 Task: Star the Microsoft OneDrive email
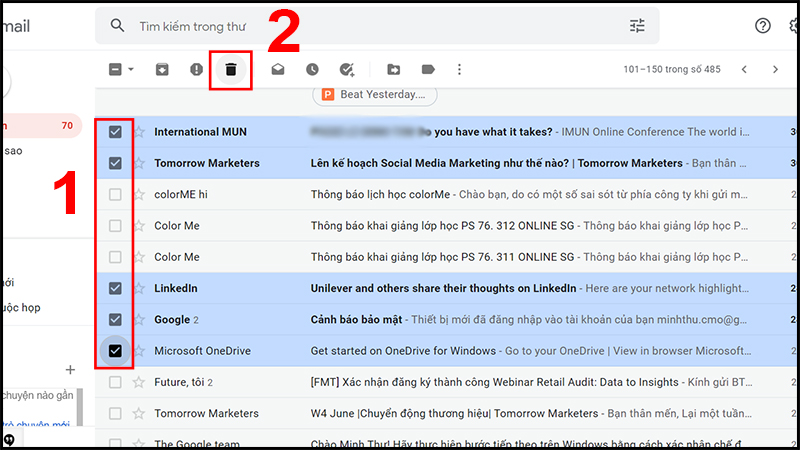pos(139,351)
